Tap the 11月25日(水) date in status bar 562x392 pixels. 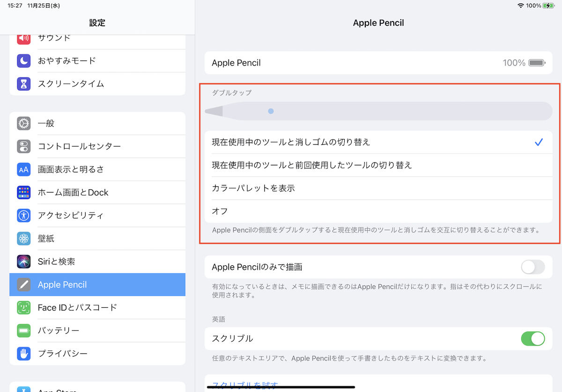click(x=44, y=6)
